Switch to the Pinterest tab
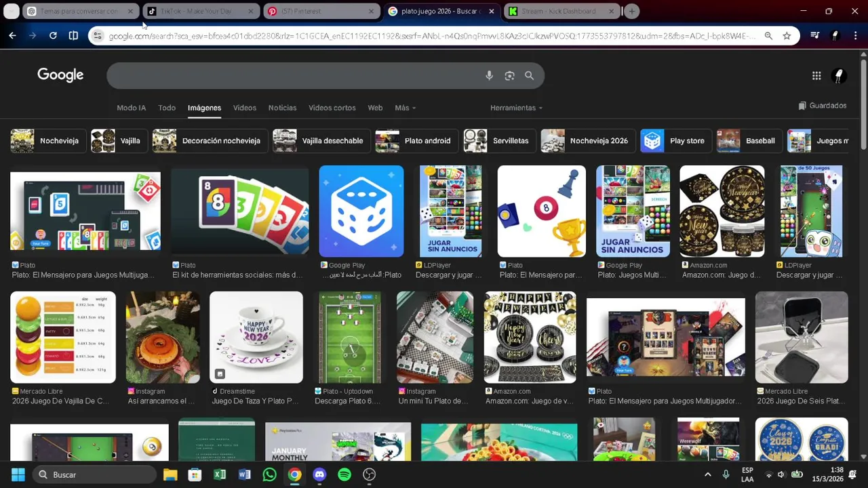 point(321,11)
